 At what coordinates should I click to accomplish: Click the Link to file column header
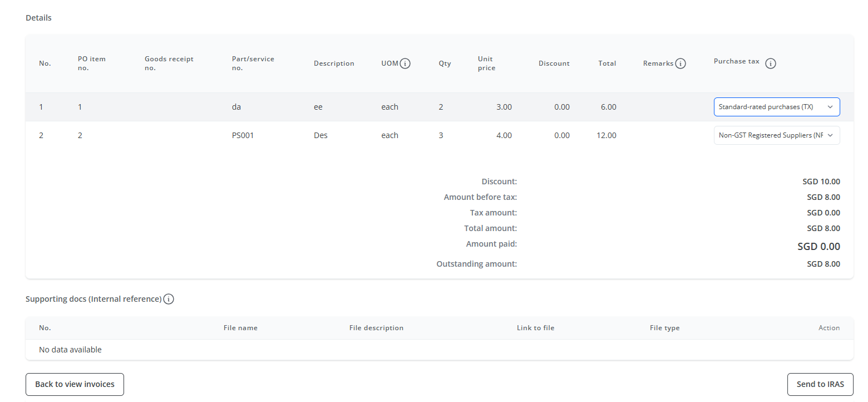click(x=535, y=328)
